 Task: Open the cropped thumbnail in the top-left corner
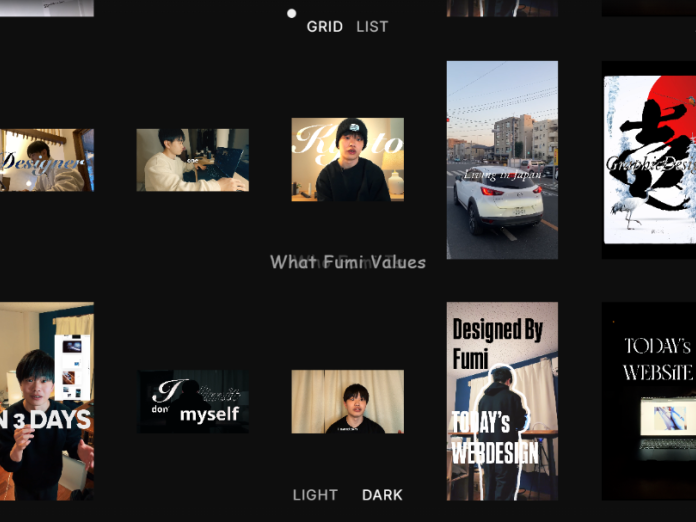[x=47, y=7]
